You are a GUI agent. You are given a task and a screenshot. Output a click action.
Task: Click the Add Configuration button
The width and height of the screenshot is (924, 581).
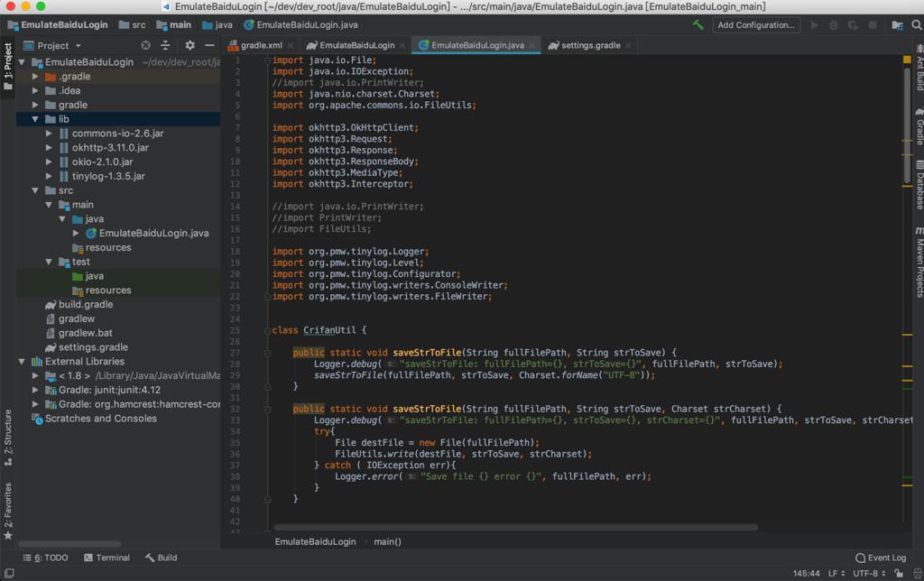tap(756, 25)
